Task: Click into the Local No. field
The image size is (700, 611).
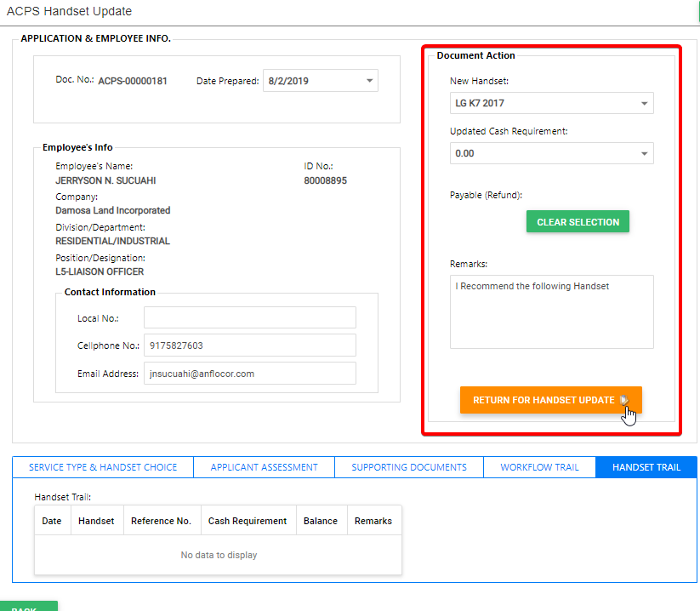Action: tap(249, 318)
